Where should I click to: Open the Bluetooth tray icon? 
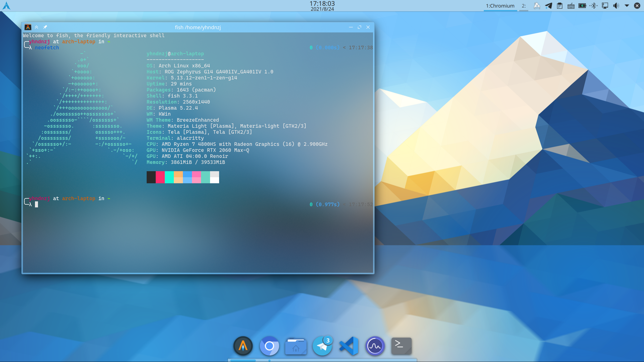click(x=594, y=6)
